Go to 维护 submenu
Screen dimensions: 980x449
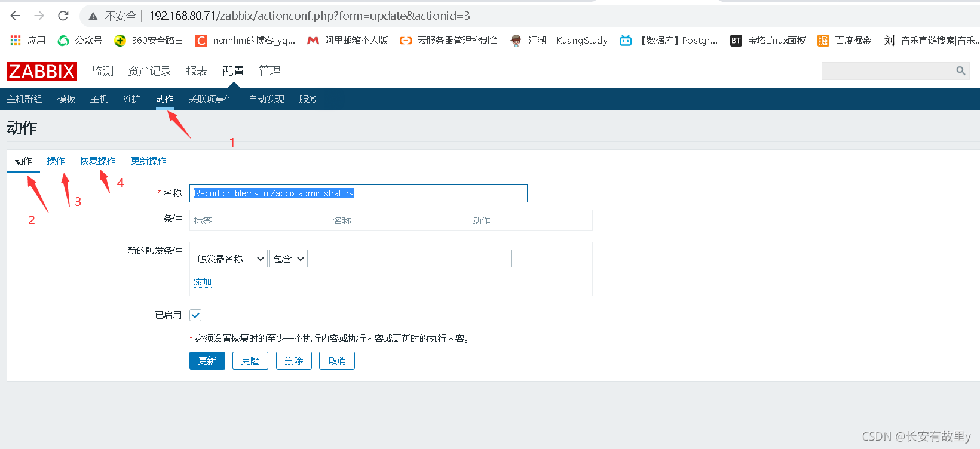[132, 99]
